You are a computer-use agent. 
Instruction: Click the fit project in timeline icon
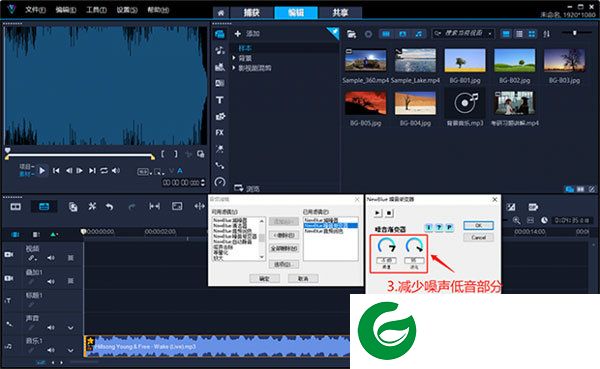pyautogui.click(x=530, y=220)
